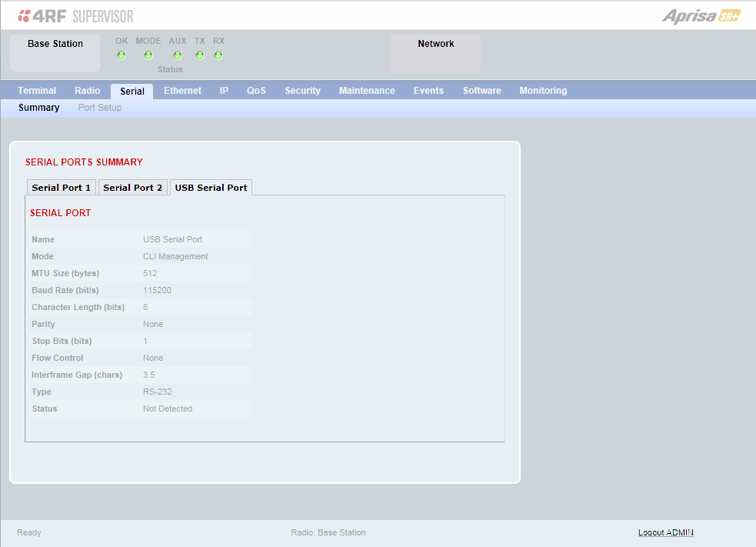Open the Software menu tab
The height and width of the screenshot is (547, 756).
click(x=482, y=91)
